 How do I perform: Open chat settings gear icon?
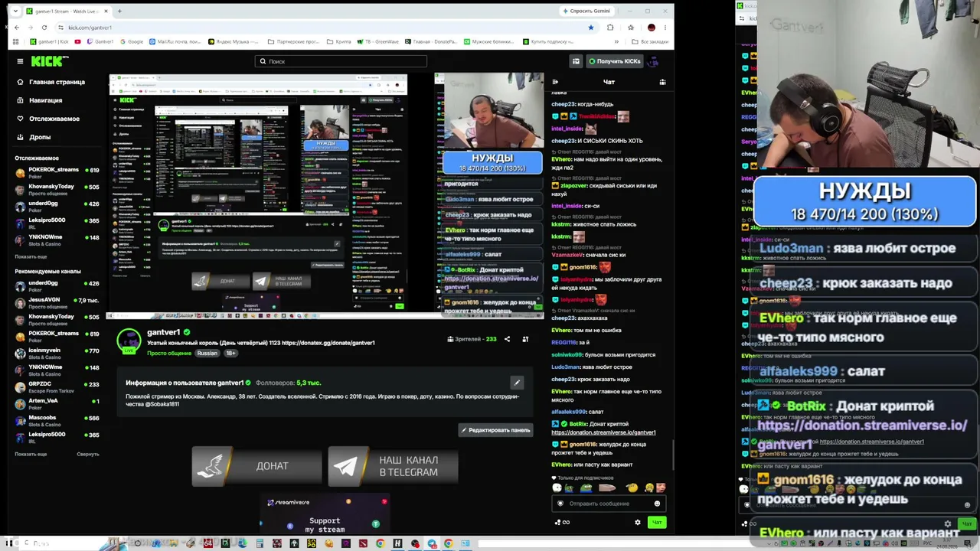click(x=638, y=523)
